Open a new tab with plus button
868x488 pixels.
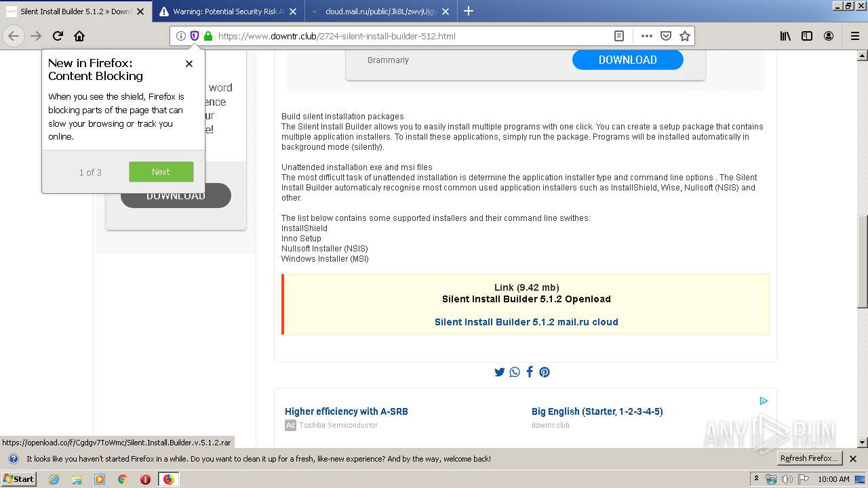[469, 11]
